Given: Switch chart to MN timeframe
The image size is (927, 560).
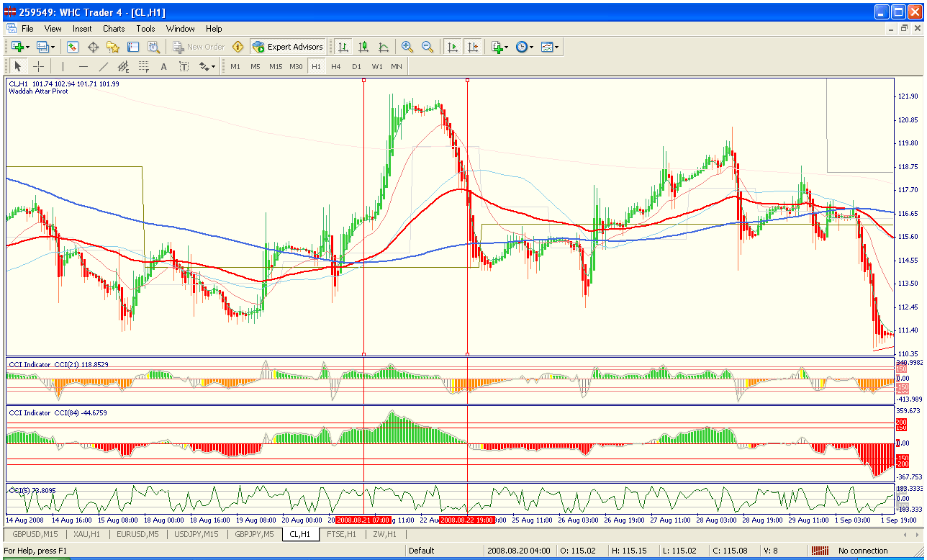Looking at the screenshot, I should click(397, 66).
